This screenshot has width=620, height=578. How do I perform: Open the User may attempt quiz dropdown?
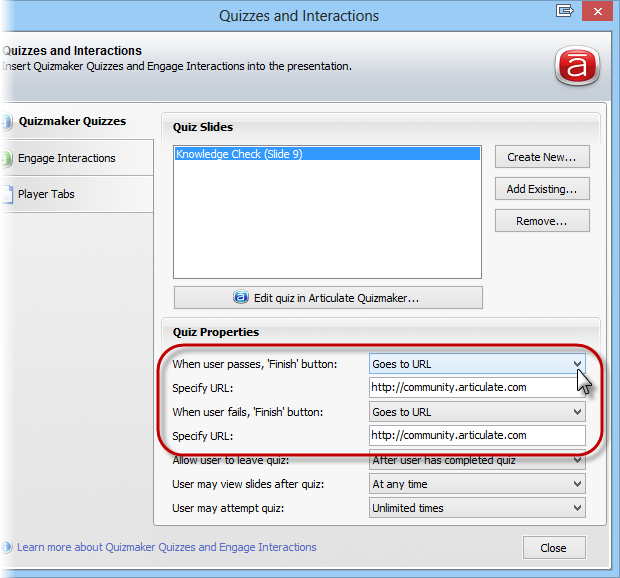[x=477, y=508]
